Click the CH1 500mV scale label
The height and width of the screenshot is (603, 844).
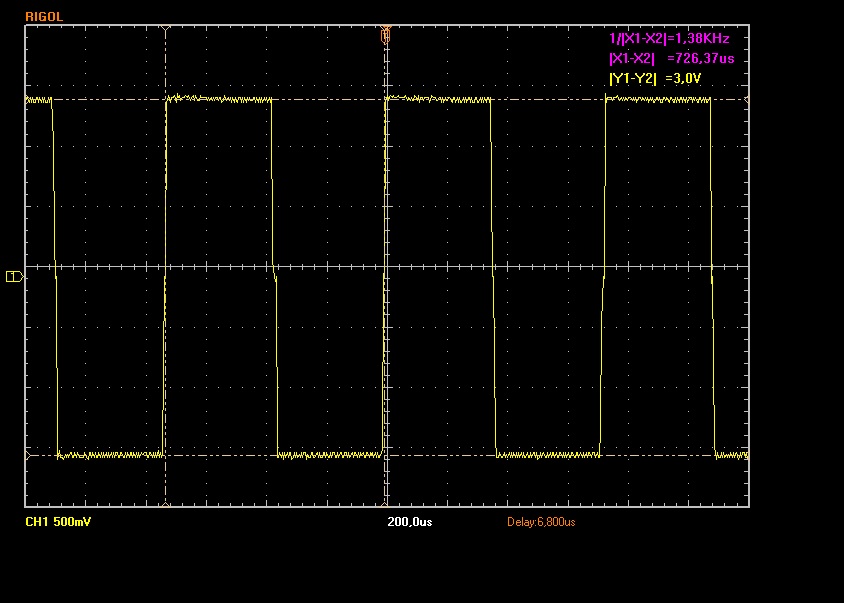point(58,522)
